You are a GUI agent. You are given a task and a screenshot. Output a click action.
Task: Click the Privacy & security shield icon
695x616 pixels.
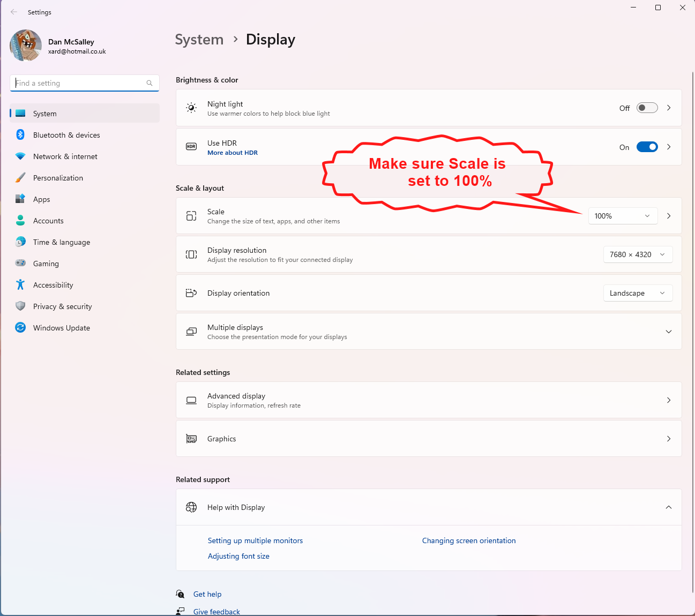(20, 306)
